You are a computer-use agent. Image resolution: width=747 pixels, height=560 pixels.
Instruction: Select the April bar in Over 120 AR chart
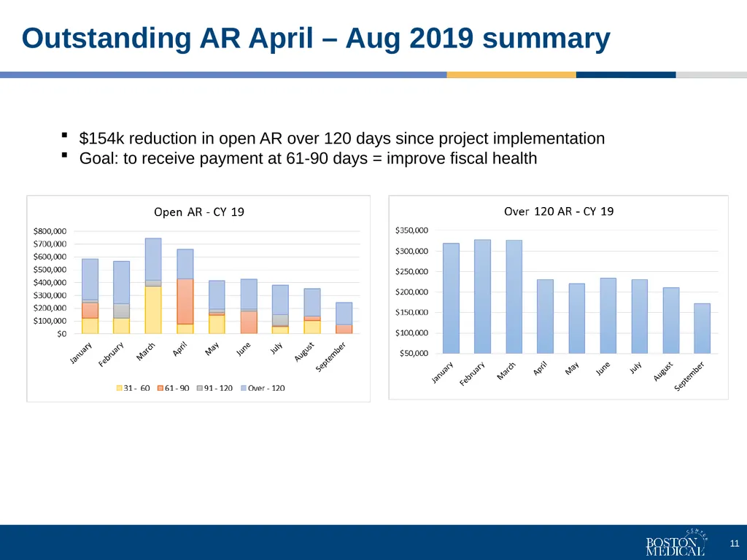(x=546, y=316)
